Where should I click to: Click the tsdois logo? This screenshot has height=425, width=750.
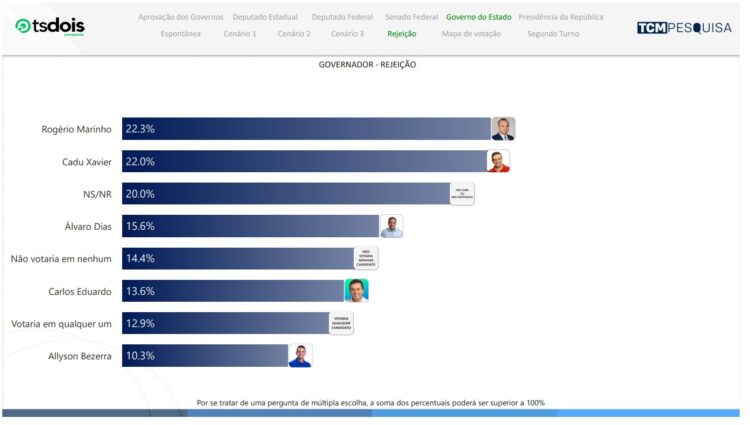(x=51, y=26)
